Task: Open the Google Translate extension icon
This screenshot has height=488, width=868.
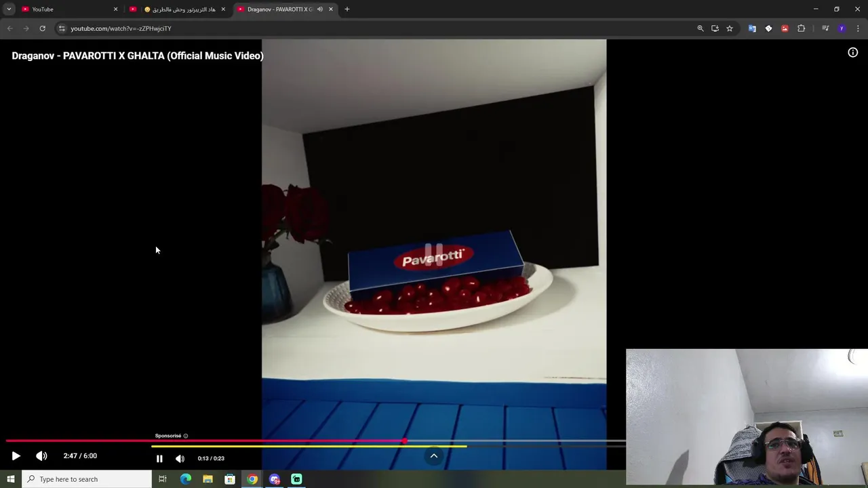Action: coord(752,28)
